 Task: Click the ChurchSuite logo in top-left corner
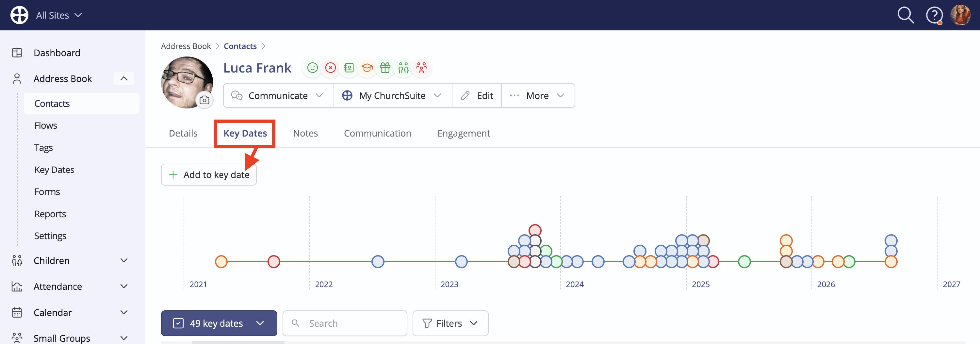point(19,15)
